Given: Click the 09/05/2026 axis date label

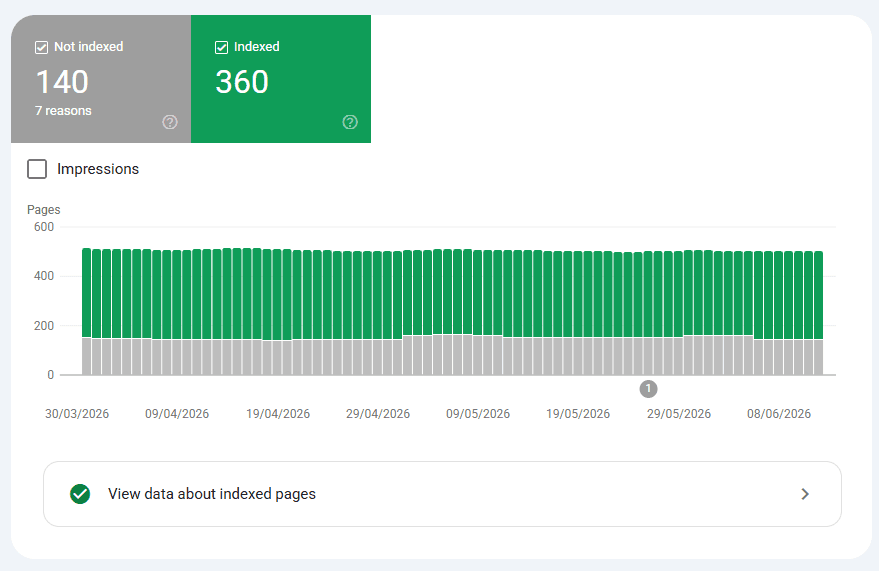Looking at the screenshot, I should click(x=478, y=414).
